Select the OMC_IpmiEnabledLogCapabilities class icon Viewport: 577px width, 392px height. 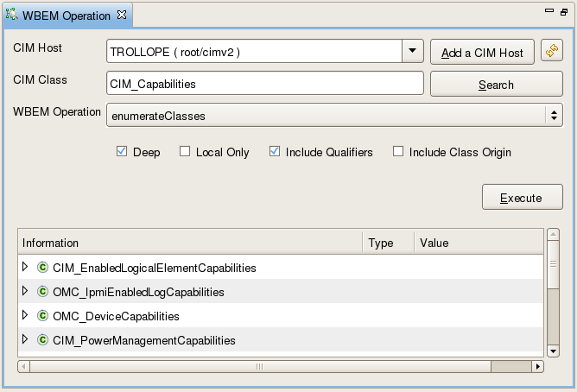click(42, 292)
